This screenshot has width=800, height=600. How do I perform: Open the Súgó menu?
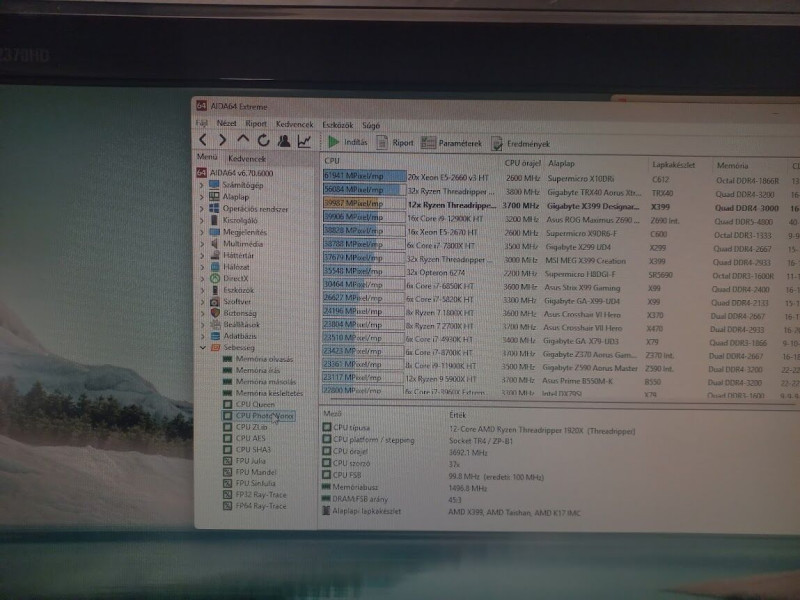point(371,126)
